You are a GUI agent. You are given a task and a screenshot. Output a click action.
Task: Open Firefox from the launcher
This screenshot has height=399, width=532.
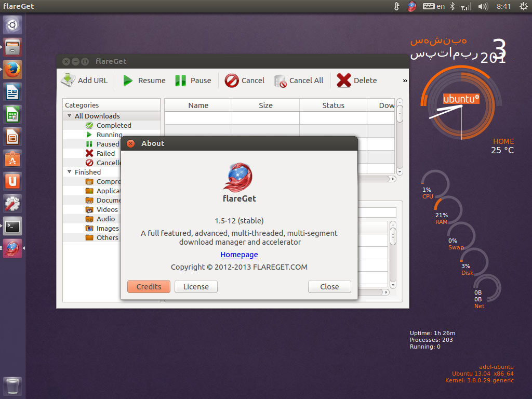pyautogui.click(x=12, y=69)
